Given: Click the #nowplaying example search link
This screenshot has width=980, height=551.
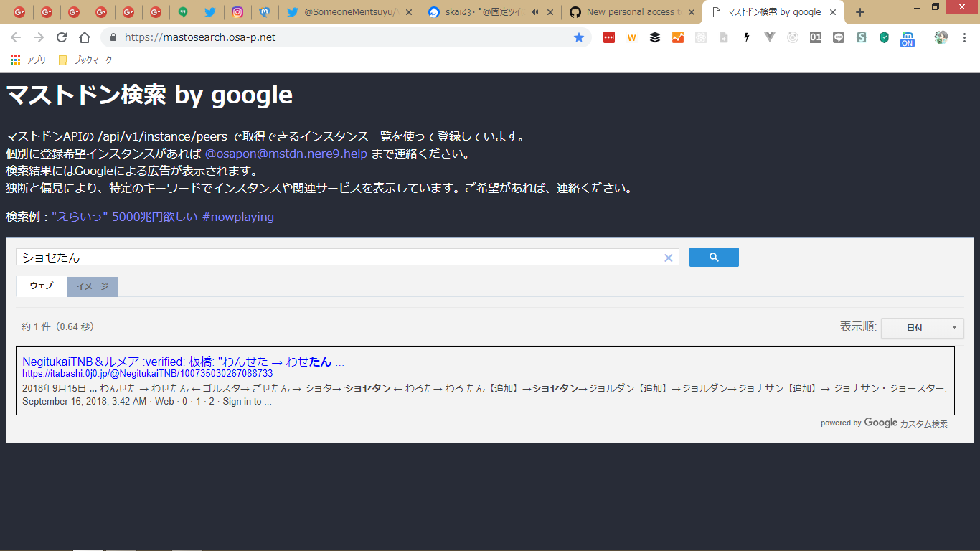Looking at the screenshot, I should pos(237,217).
